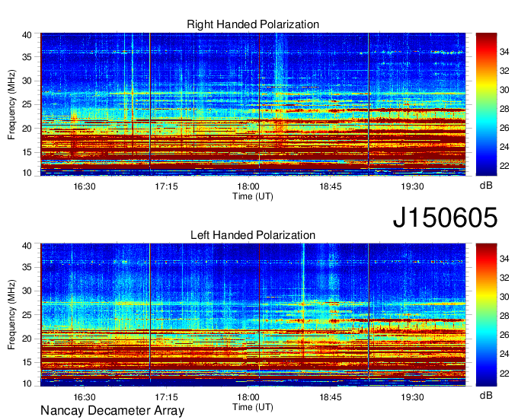Click 28 dB tick on Left Handed colorbar
Screen dimensions: 518x420
(x=504, y=316)
